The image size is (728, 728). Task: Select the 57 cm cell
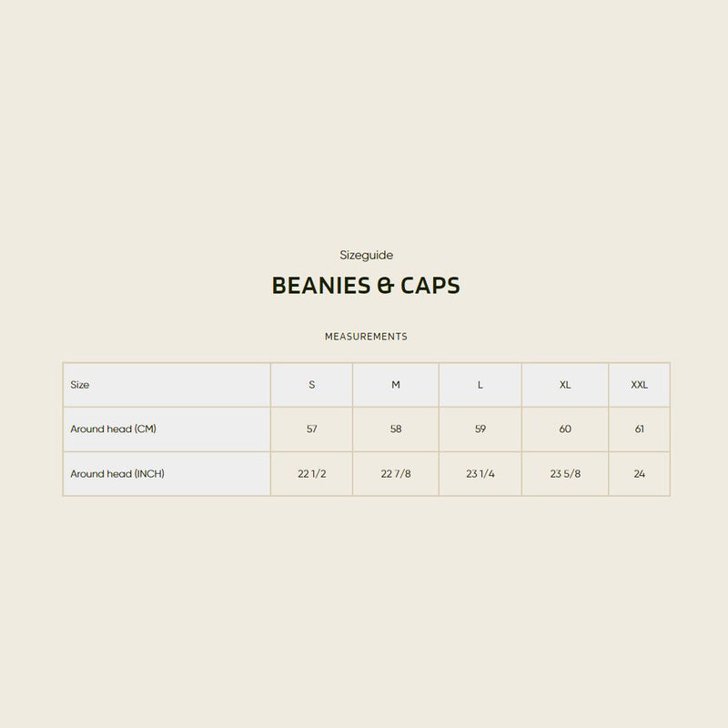point(311,429)
